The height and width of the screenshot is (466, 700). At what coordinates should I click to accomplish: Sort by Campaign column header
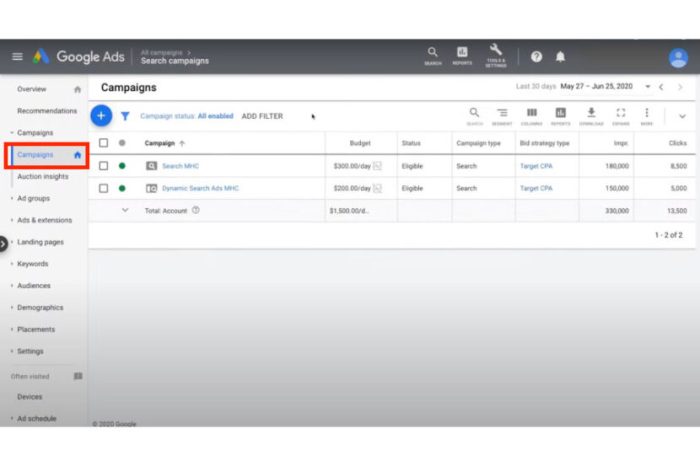(x=160, y=143)
